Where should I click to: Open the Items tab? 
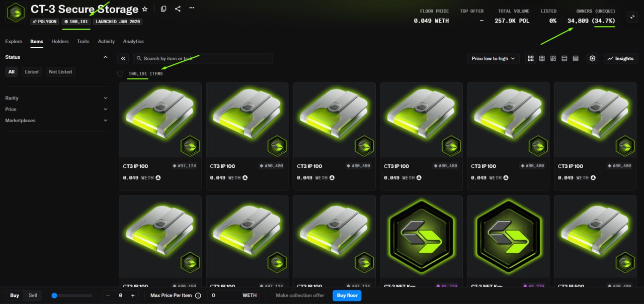point(37,41)
